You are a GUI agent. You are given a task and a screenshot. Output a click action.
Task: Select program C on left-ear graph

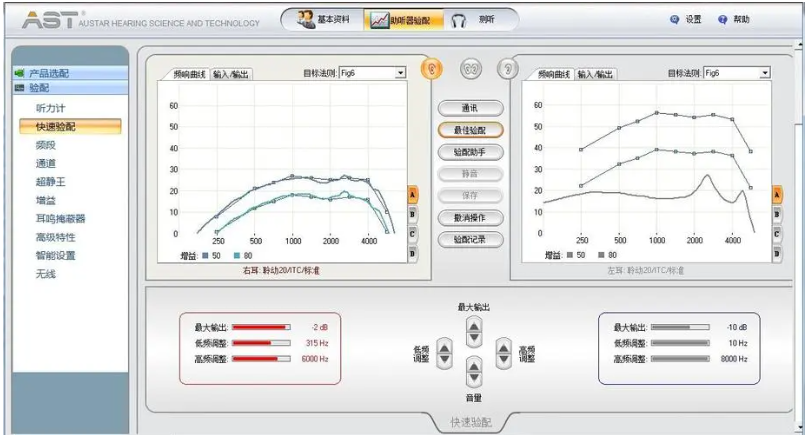(777, 234)
